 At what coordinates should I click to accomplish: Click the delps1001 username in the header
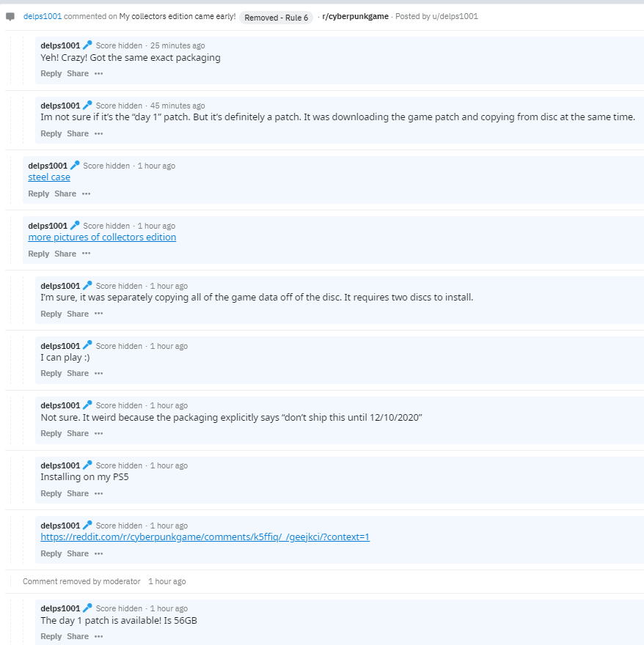(x=43, y=16)
